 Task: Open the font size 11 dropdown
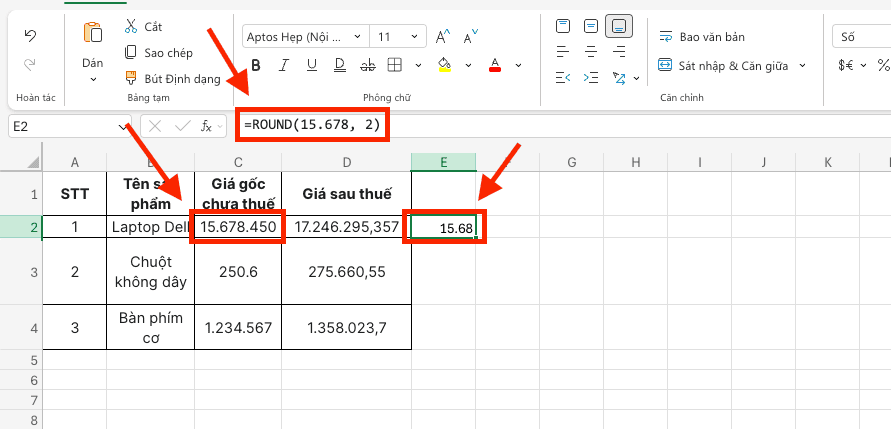click(415, 37)
